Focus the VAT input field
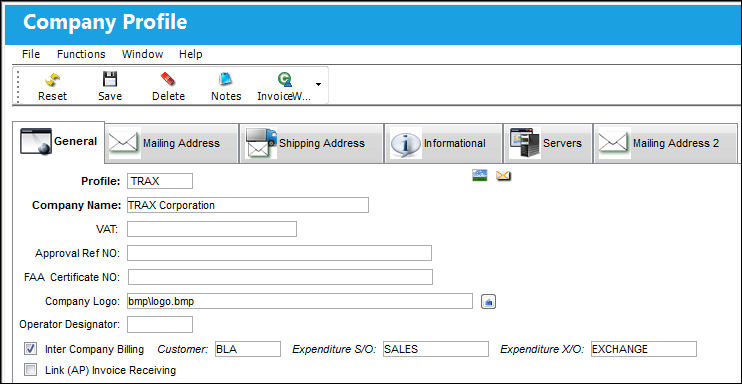Image resolution: width=742 pixels, height=384 pixels. coord(212,229)
